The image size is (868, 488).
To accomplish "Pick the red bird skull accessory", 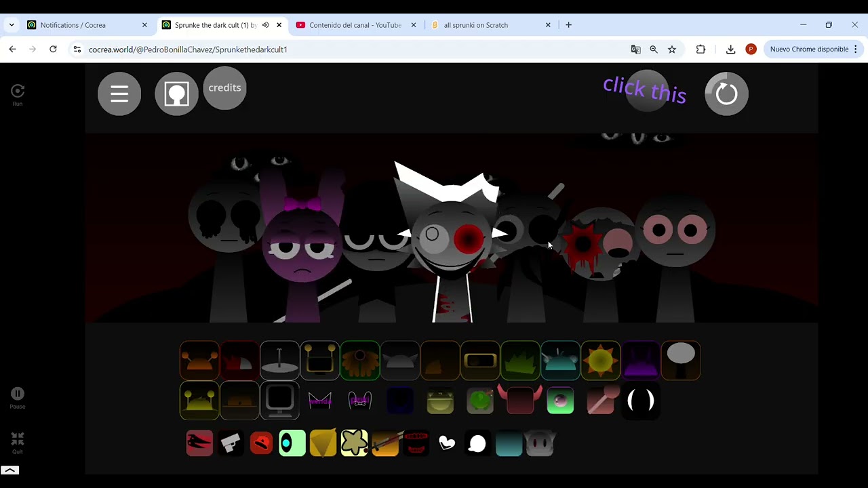I will tap(199, 443).
